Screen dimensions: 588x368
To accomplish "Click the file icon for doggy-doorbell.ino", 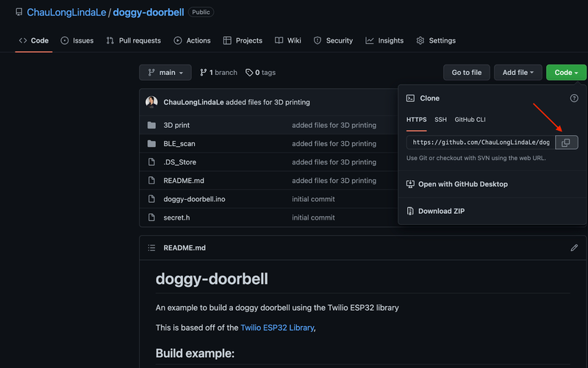I will pyautogui.click(x=151, y=199).
